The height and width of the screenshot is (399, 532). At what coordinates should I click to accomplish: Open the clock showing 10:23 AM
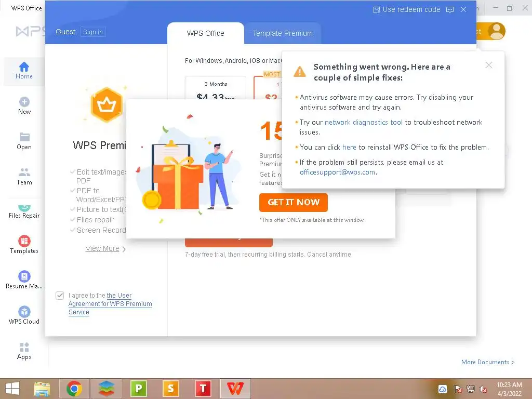pyautogui.click(x=509, y=389)
